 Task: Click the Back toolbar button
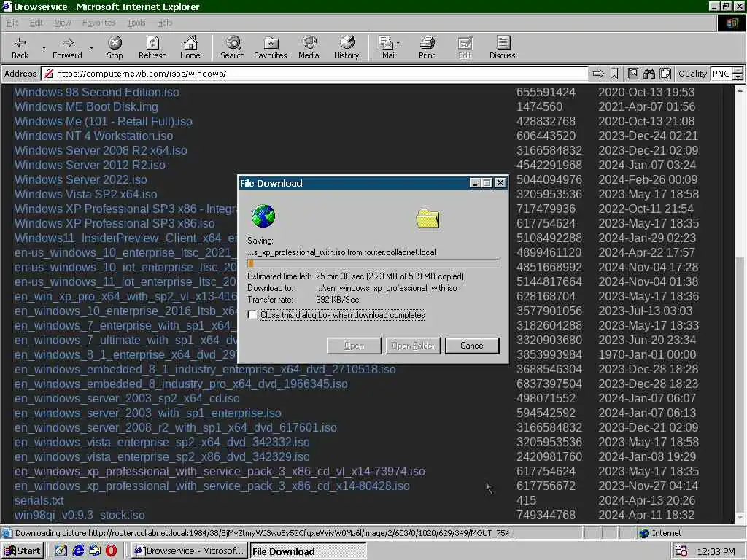[20, 47]
